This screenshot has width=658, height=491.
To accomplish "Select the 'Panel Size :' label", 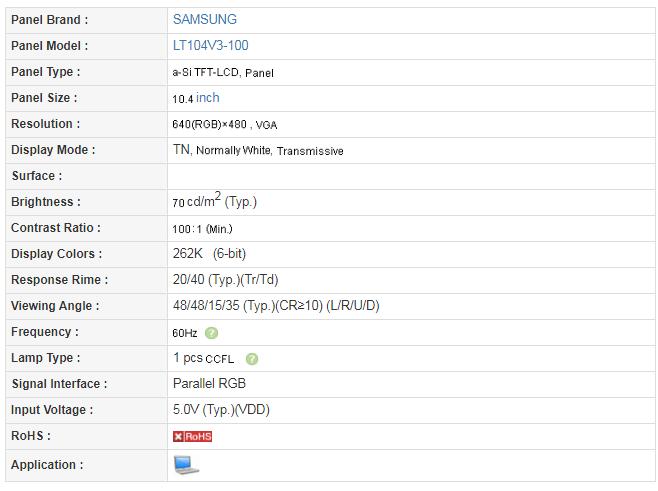I will coord(44,98).
